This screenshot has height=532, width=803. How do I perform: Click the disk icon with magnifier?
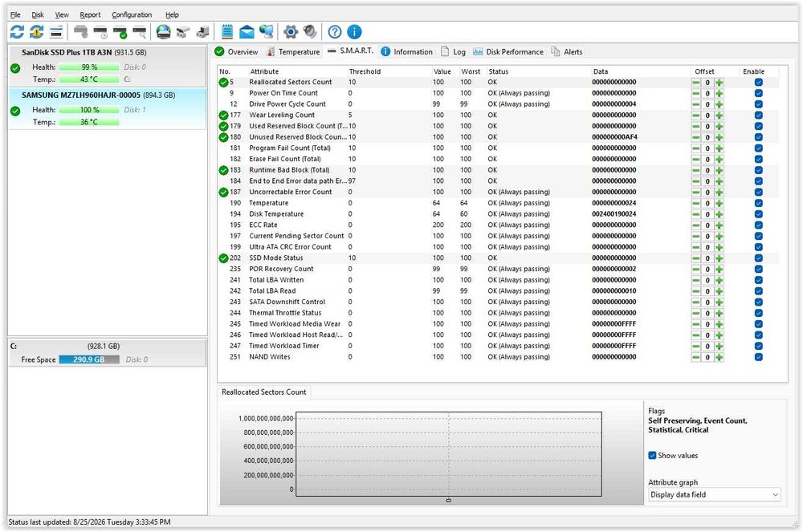[x=139, y=32]
